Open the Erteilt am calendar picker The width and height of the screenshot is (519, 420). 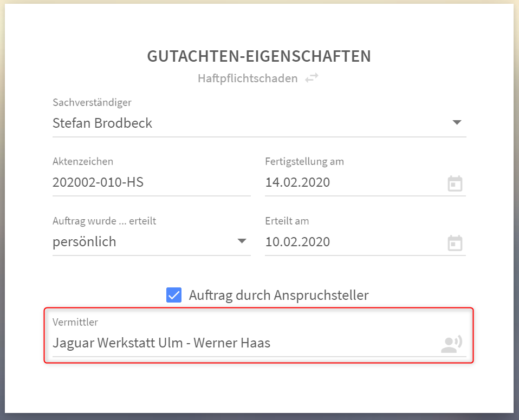pos(455,242)
